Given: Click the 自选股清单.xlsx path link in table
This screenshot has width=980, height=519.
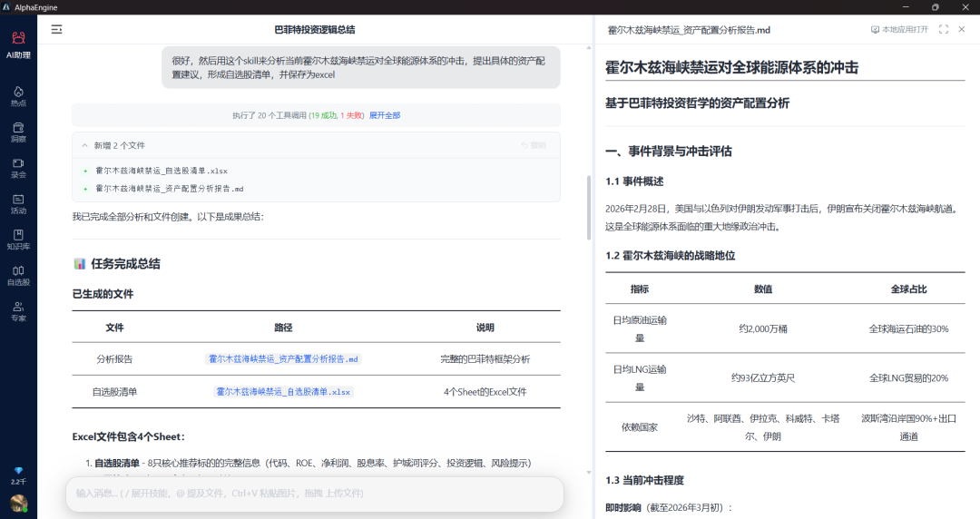Looking at the screenshot, I should click(x=283, y=391).
